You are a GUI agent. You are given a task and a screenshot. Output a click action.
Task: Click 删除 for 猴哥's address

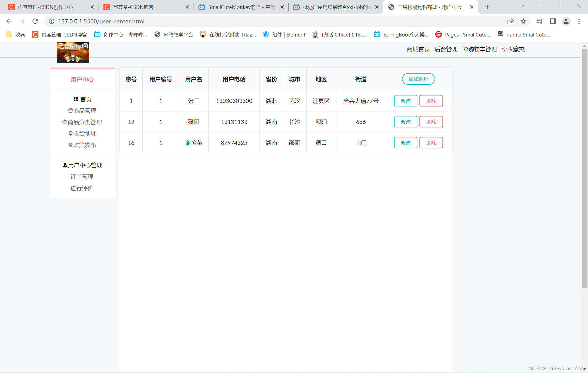(431, 122)
